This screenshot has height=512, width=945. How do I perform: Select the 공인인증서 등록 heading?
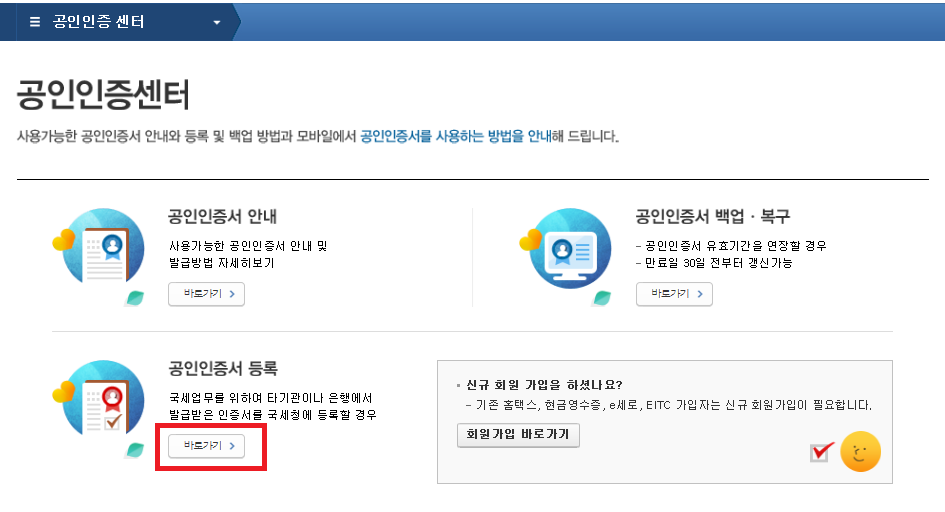pos(222,369)
